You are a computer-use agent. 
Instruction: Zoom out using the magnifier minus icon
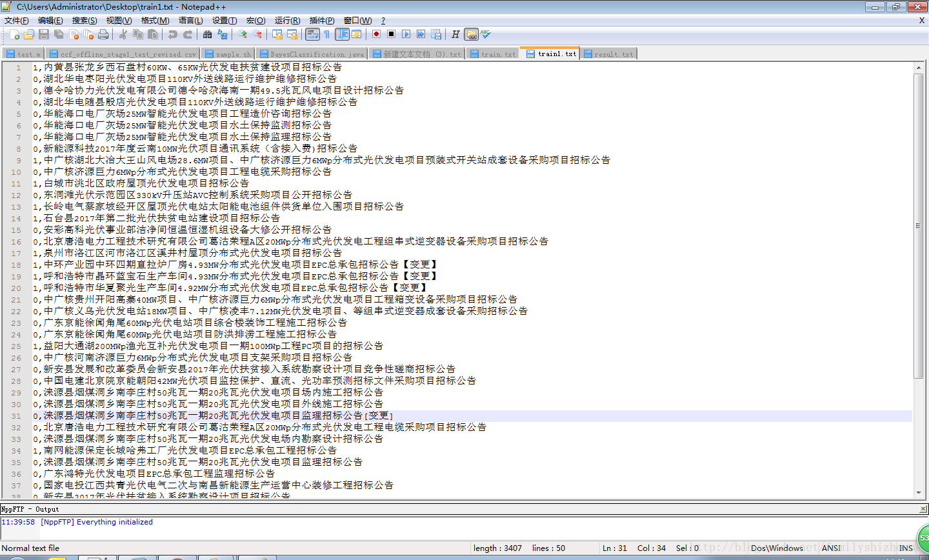pos(257,34)
